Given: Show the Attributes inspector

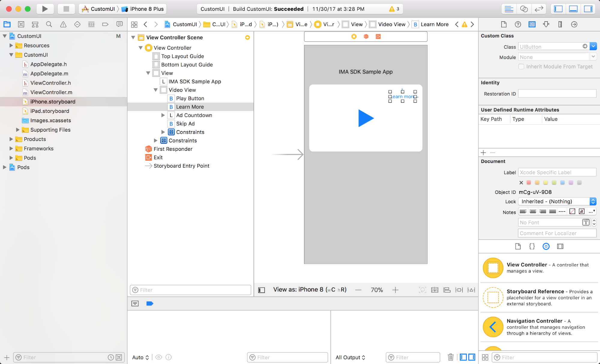Looking at the screenshot, I should tap(546, 24).
